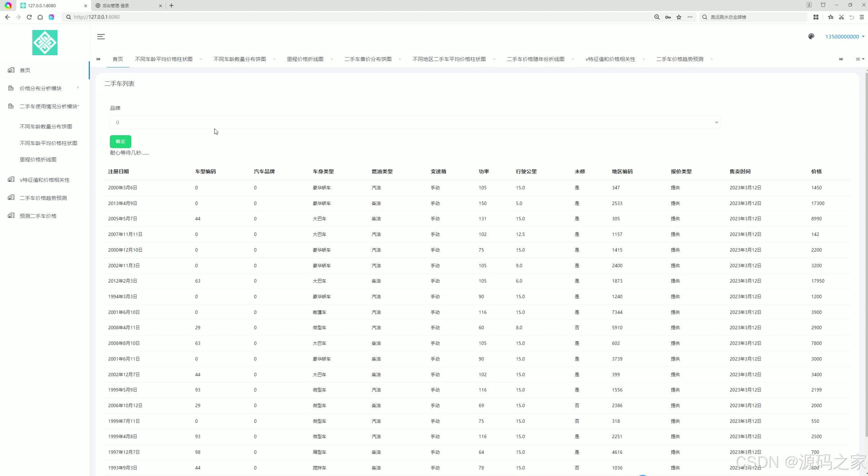
Task: Jump to last tab arrow icon
Action: 841,59
